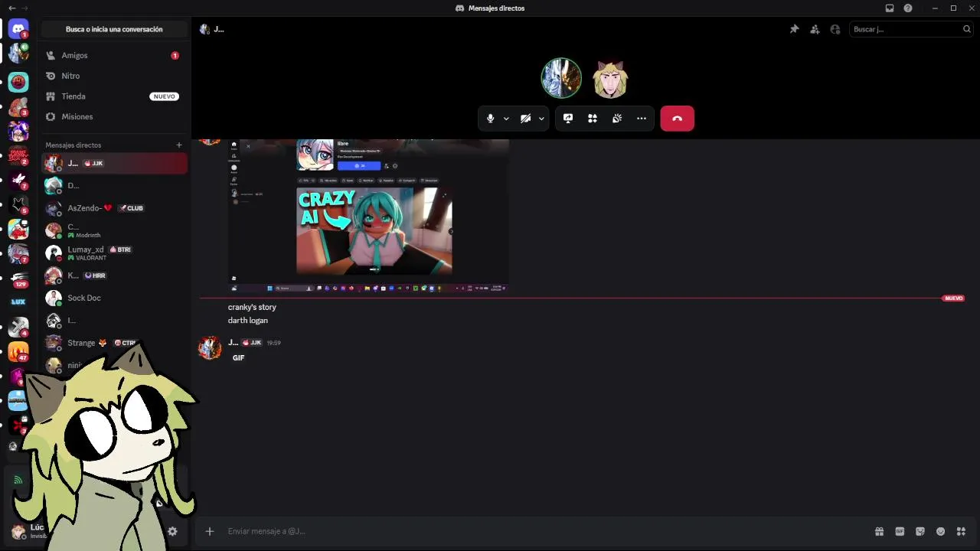Viewport: 980px width, 551px height.
Task: Open the Tienda page
Action: (113, 96)
